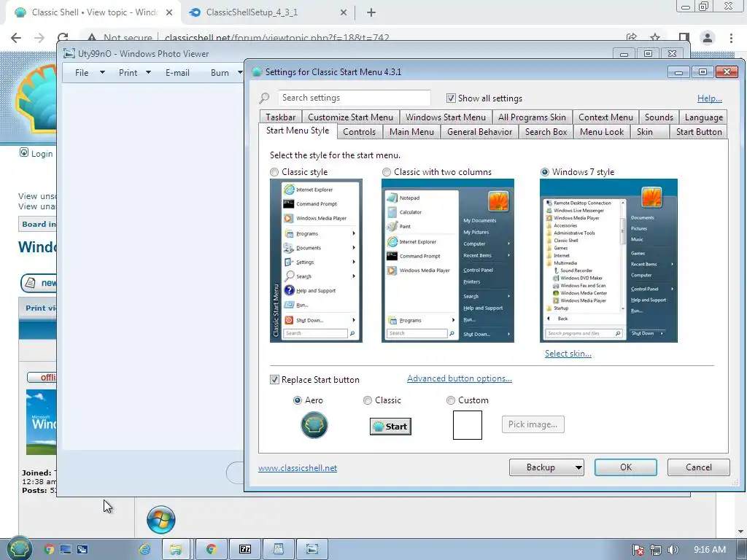Open the Help... link
Image resolution: width=747 pixels, height=560 pixels.
pos(709,98)
